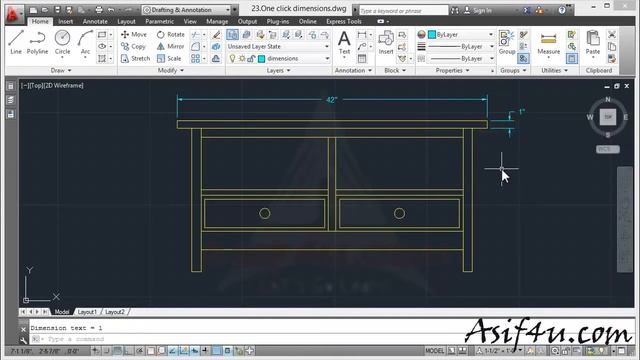Toggle Polar Tracking in status bar
Screen dimensions: 640x360
140,351
